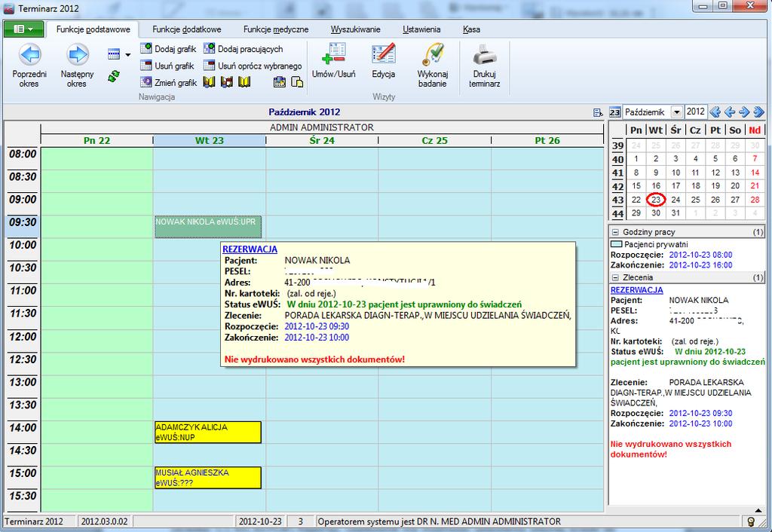
Task: Select the Śr 24 day column header
Action: (x=322, y=141)
